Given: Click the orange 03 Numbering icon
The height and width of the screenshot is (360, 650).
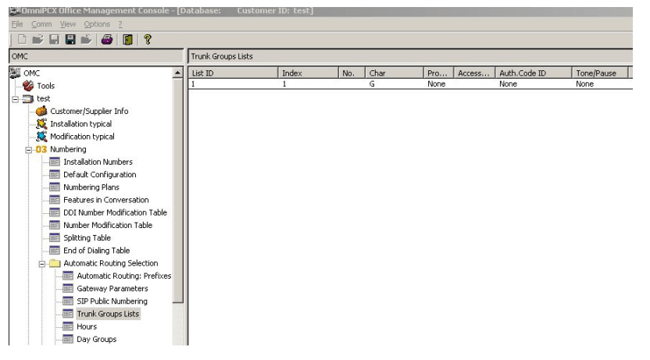Looking at the screenshot, I should point(41,149).
